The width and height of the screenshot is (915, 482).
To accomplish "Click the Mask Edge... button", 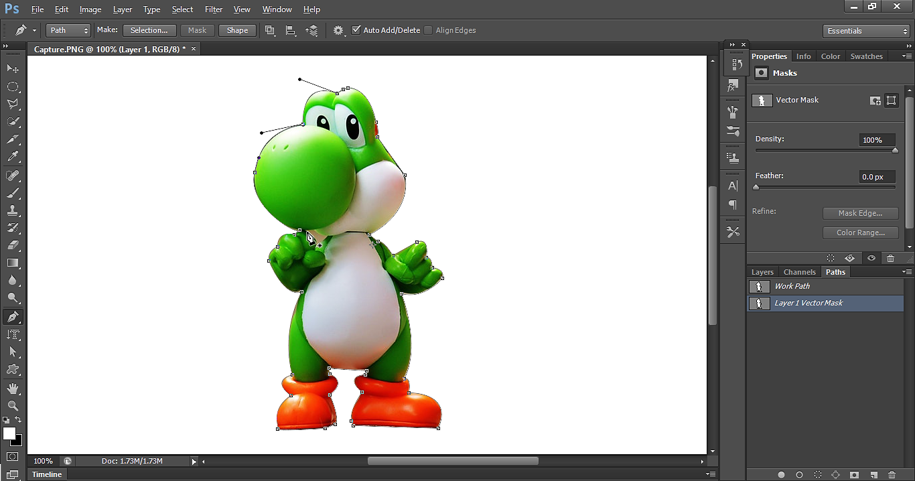I will 860,213.
